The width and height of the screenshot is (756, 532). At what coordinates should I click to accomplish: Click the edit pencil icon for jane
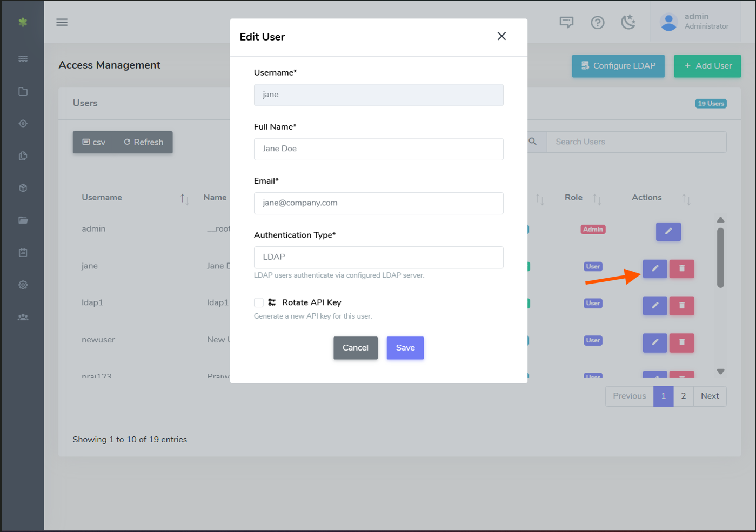coord(654,268)
